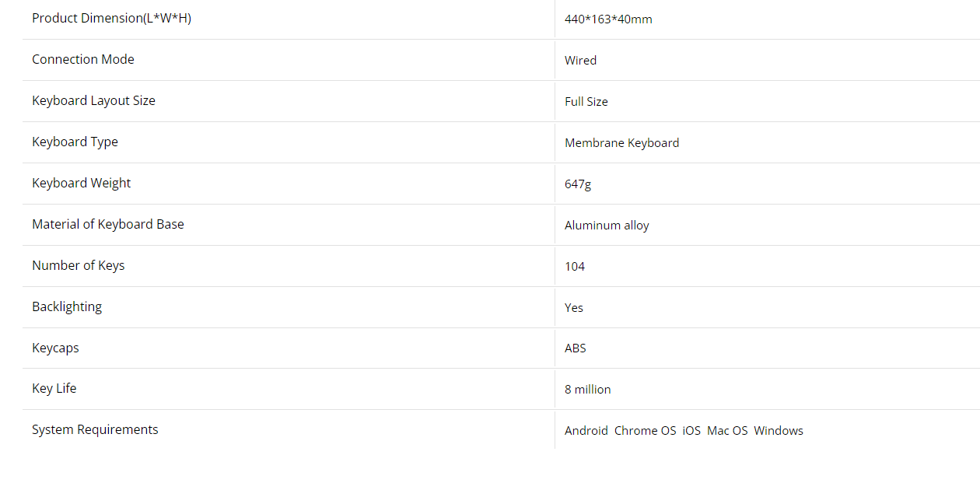
Task: Select the 104 keys value
Action: click(575, 267)
